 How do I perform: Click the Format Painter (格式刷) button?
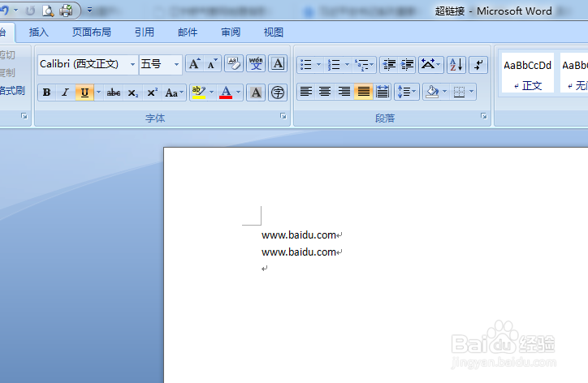pos(12,91)
